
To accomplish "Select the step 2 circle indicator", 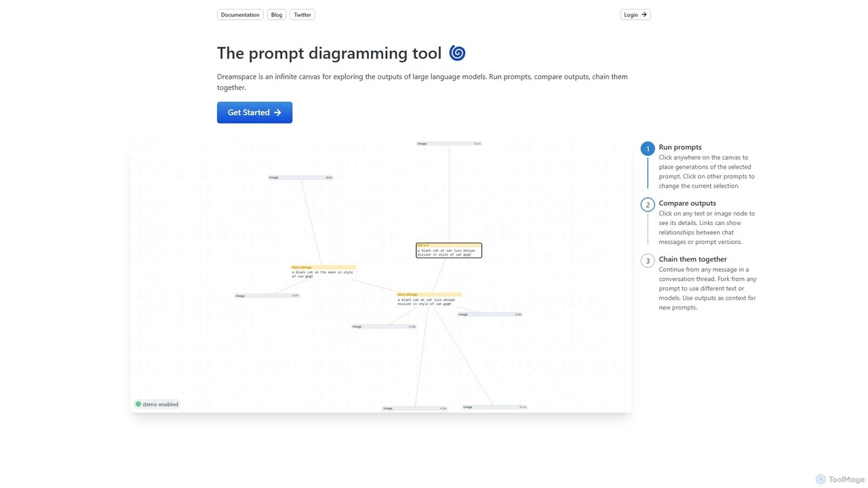I will point(648,205).
